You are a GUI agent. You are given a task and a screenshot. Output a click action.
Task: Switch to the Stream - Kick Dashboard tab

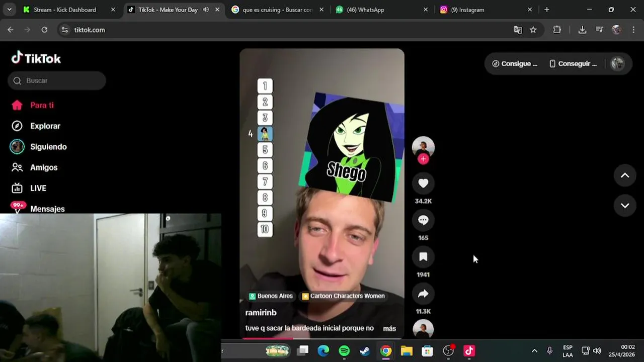pos(69,10)
